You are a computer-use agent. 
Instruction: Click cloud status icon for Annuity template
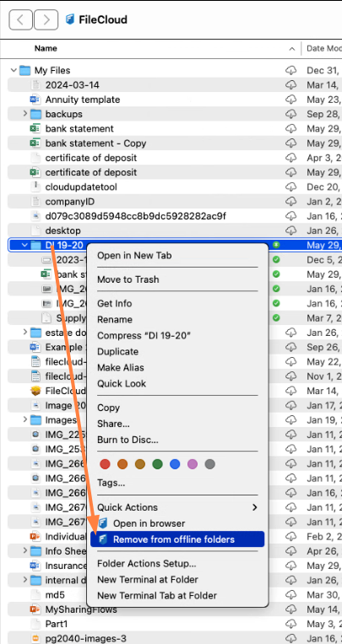tap(290, 100)
